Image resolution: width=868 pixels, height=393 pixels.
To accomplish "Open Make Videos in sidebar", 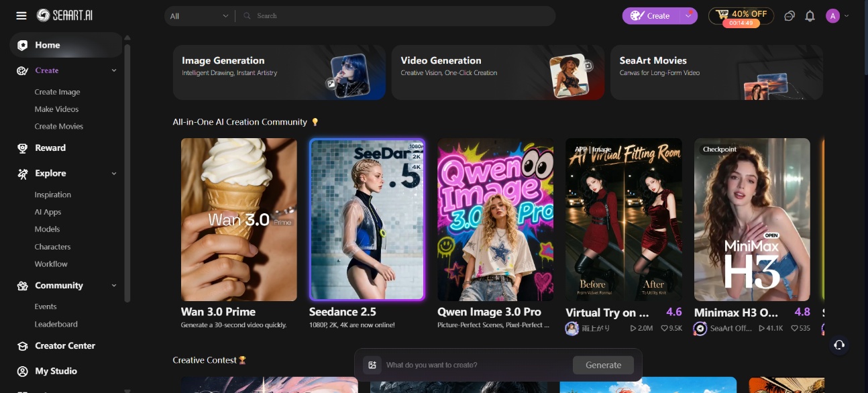I will point(56,109).
